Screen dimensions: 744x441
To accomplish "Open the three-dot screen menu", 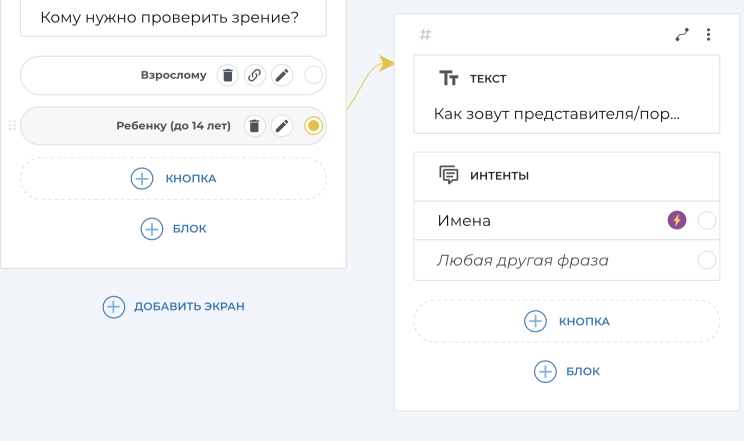I will 708,35.
